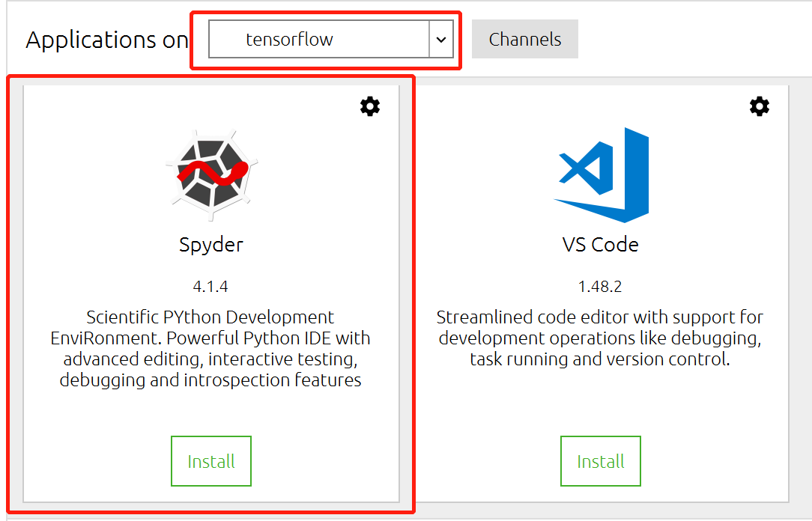Click the Spyder title text
This screenshot has height=521, width=812.
pos(211,245)
